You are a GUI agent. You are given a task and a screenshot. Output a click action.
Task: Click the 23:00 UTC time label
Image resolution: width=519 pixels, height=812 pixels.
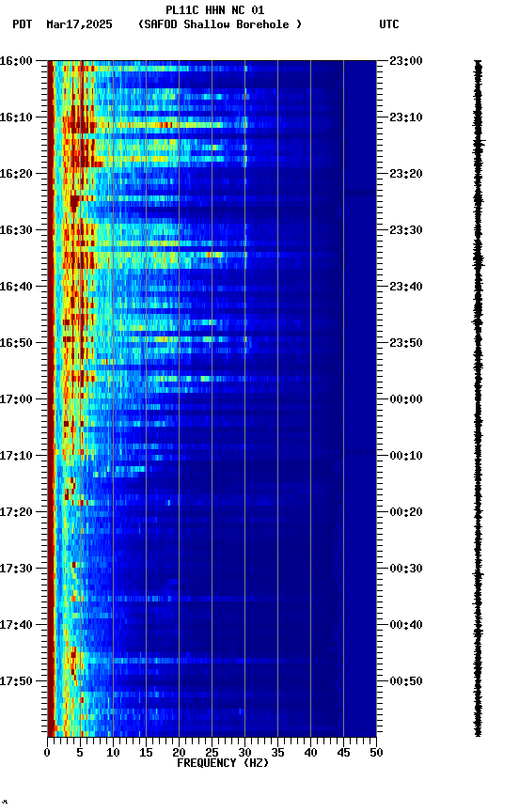[406, 61]
